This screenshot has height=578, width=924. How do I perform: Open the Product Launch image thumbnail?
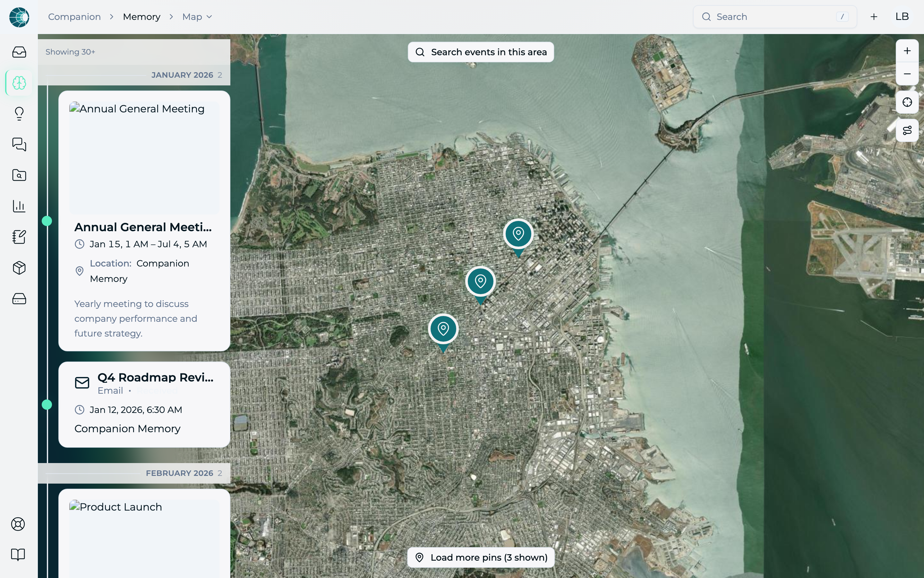[x=144, y=539]
